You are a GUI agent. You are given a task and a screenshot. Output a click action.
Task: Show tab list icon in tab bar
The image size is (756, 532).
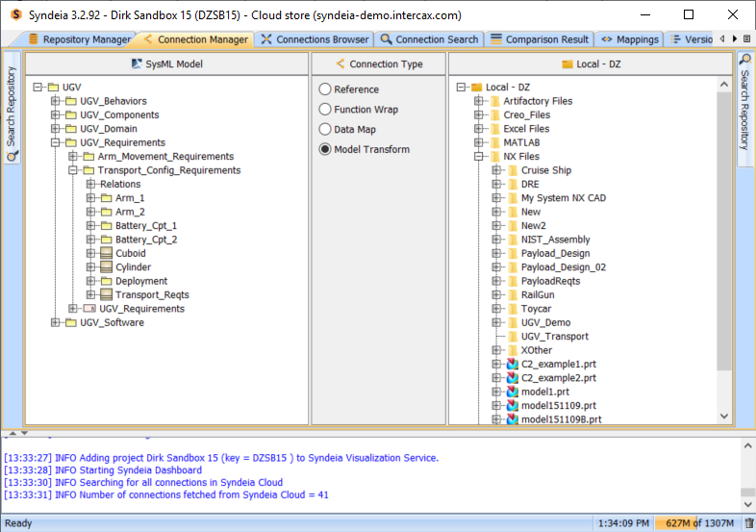[746, 39]
